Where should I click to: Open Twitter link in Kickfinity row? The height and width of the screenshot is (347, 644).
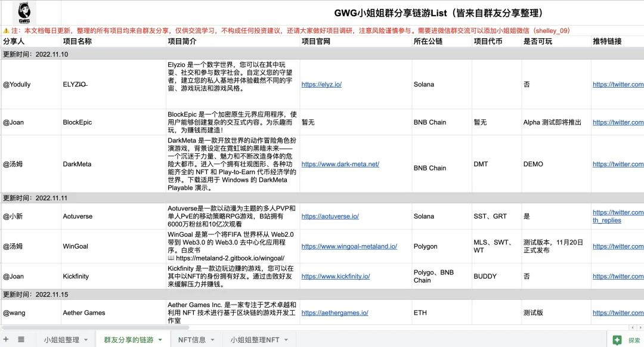point(618,277)
